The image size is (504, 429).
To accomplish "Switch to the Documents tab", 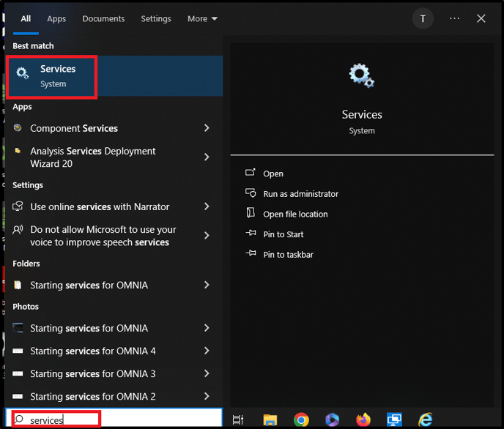I will coord(103,19).
